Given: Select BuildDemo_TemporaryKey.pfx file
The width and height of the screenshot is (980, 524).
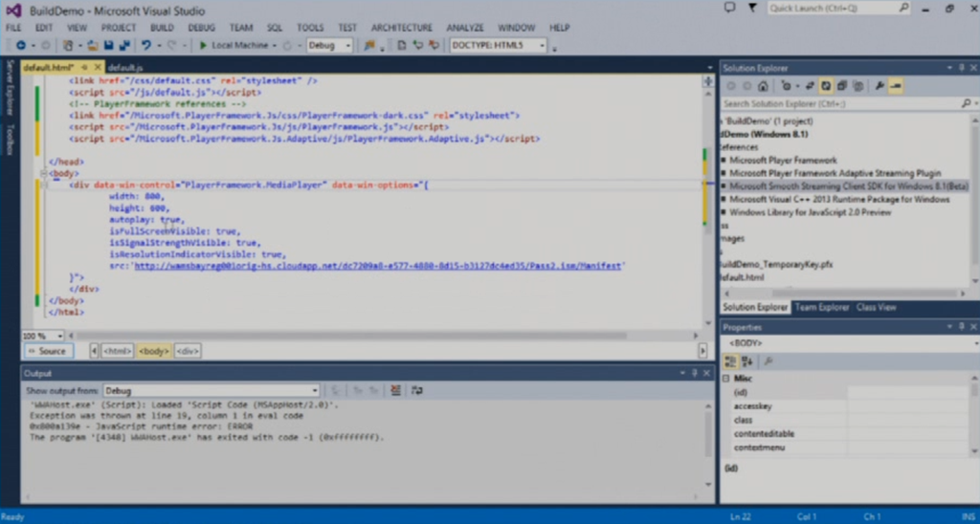Looking at the screenshot, I should tap(776, 265).
